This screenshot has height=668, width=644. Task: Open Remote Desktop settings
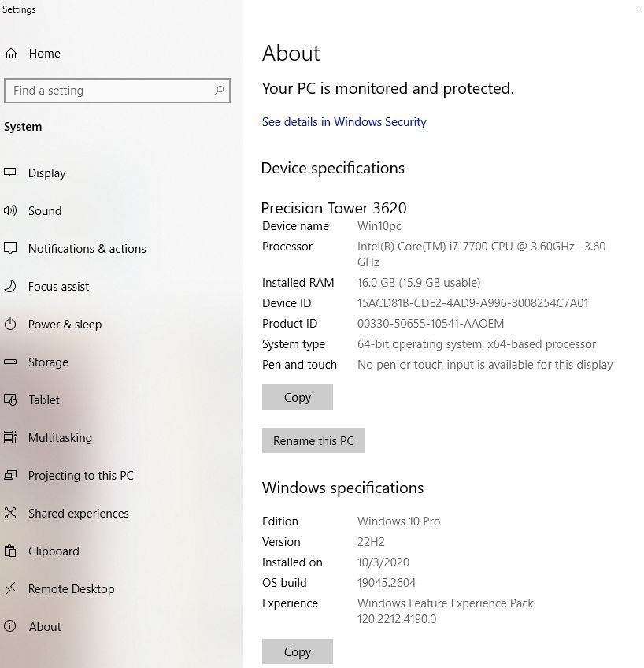(x=71, y=589)
